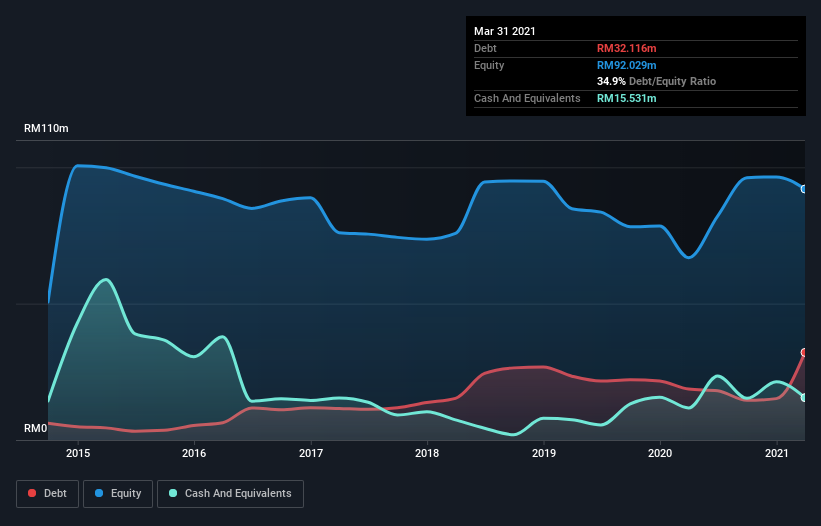
Task: Click the teal Cash end-point marker
Action: pos(804,398)
